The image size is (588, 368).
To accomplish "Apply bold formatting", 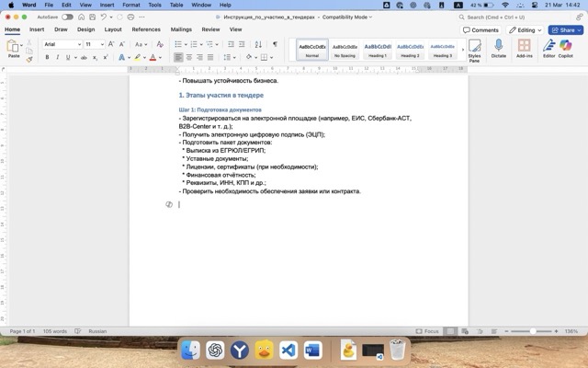I will [x=47, y=57].
